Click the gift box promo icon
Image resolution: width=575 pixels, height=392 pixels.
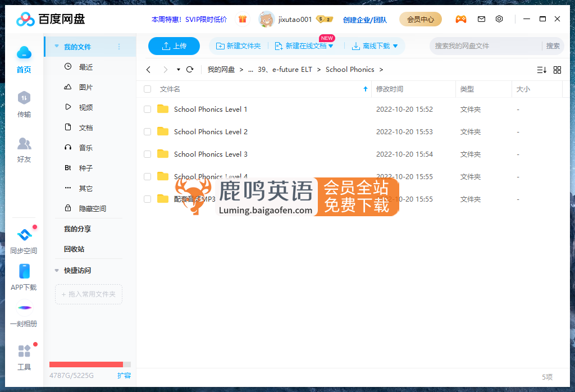(x=243, y=19)
